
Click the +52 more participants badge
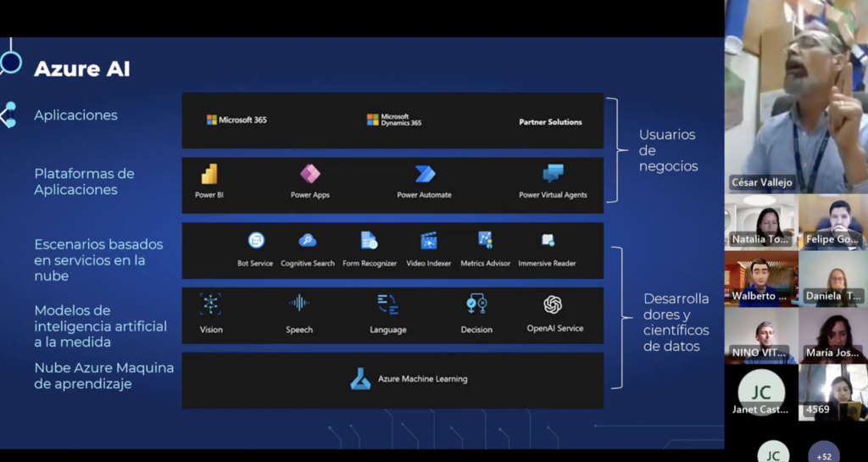(824, 451)
